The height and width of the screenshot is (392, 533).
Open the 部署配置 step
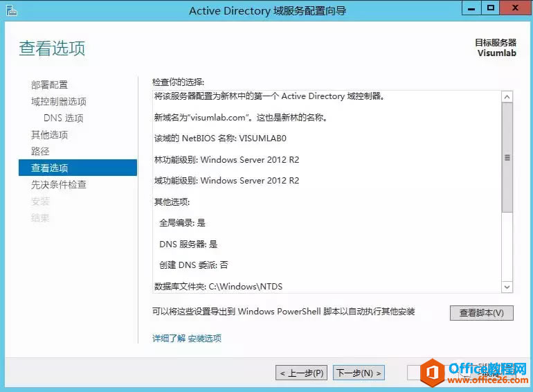tap(49, 84)
